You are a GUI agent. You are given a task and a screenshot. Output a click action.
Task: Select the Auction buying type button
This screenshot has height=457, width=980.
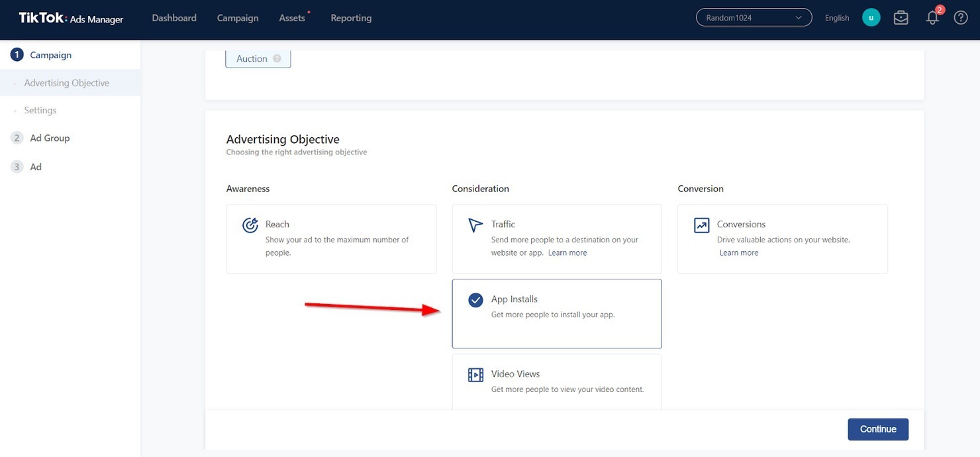click(x=258, y=58)
